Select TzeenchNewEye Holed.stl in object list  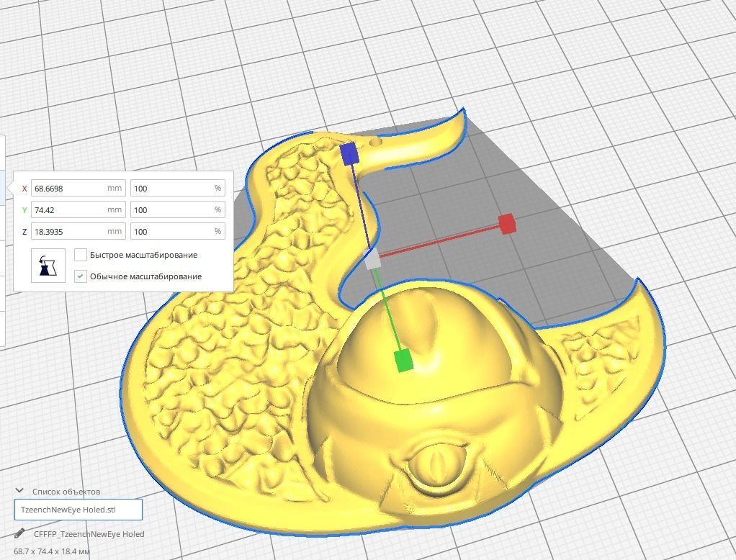tap(78, 510)
